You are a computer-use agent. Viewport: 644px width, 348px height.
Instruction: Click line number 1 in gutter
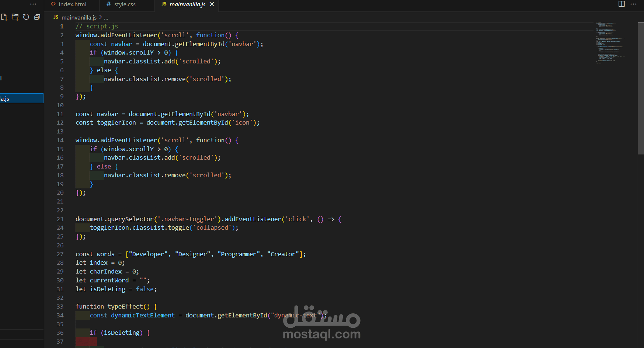click(x=62, y=26)
